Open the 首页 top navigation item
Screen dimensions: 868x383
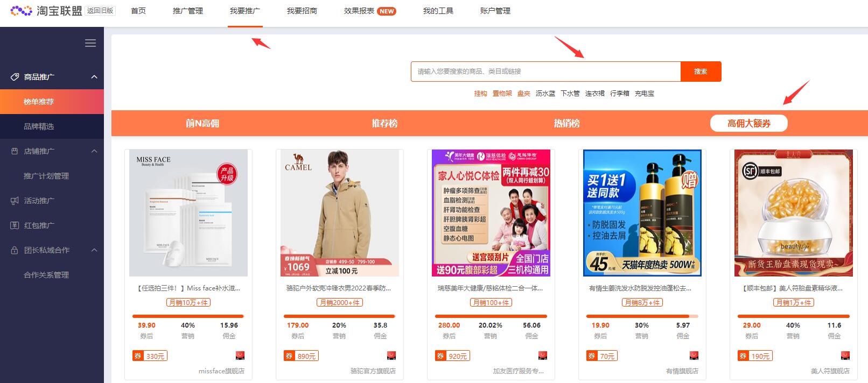(x=138, y=11)
